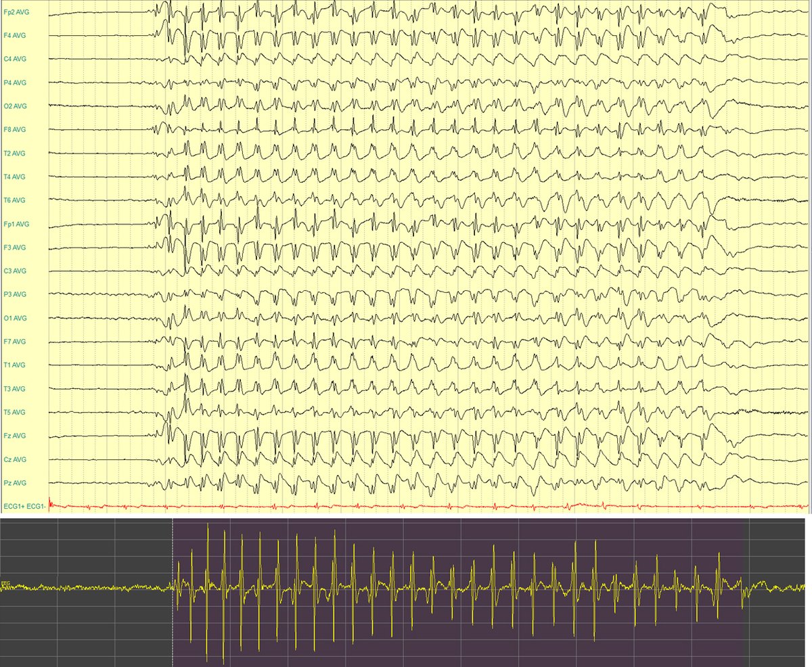Select the C4 AVG channel label

15,59
